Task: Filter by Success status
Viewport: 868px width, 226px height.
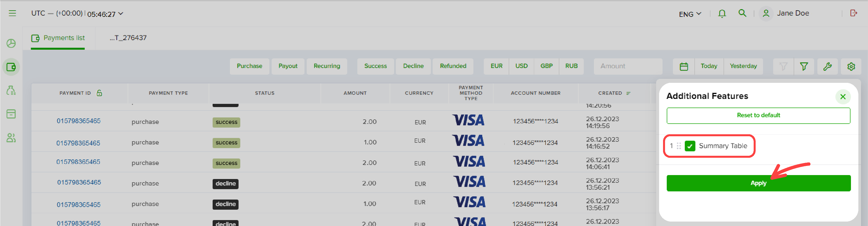Action: 375,66
